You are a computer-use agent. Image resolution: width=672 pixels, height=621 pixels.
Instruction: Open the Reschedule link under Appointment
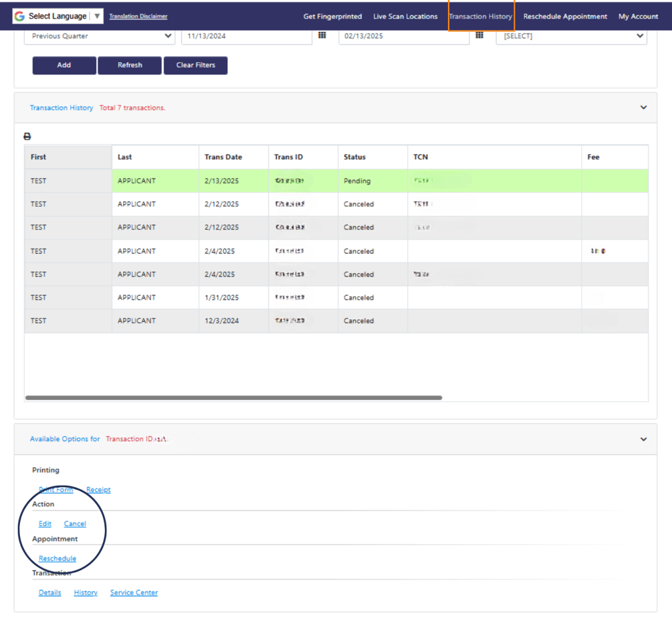[x=57, y=558]
